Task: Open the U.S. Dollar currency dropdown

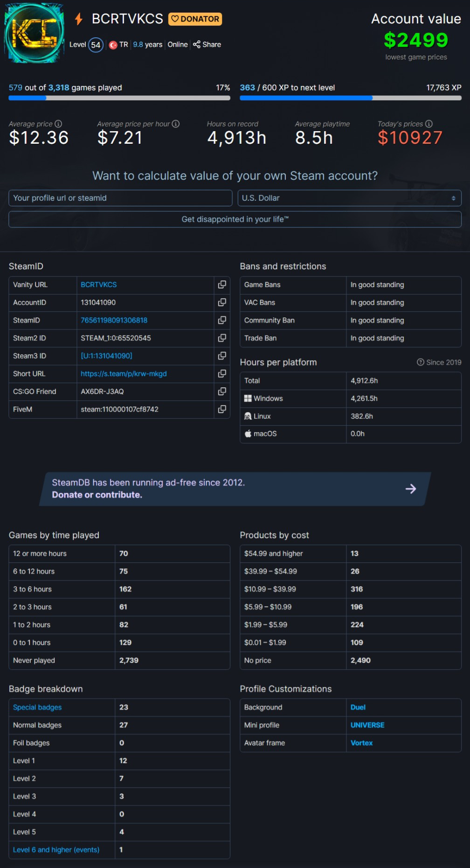Action: (349, 198)
